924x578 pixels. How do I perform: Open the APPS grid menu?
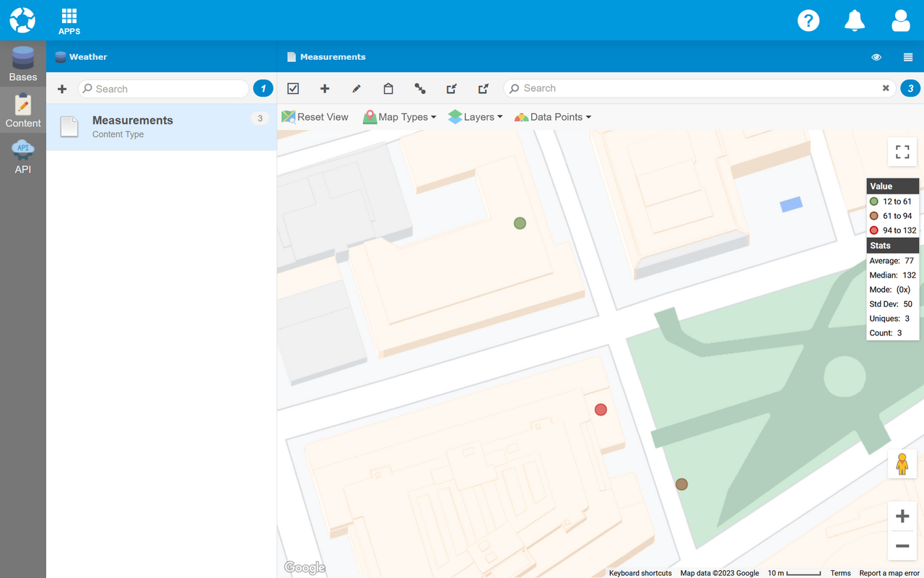(x=69, y=21)
